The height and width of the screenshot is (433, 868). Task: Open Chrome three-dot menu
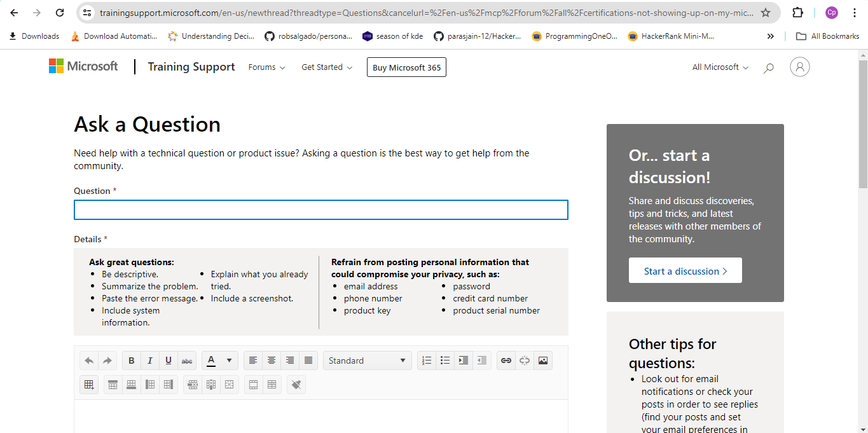pos(854,13)
